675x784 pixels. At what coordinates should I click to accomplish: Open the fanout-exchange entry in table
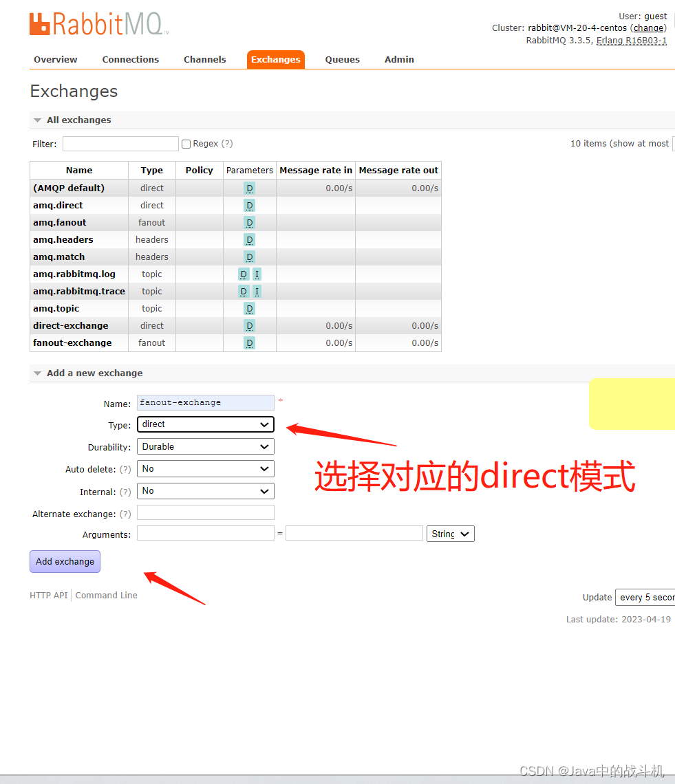click(x=72, y=343)
